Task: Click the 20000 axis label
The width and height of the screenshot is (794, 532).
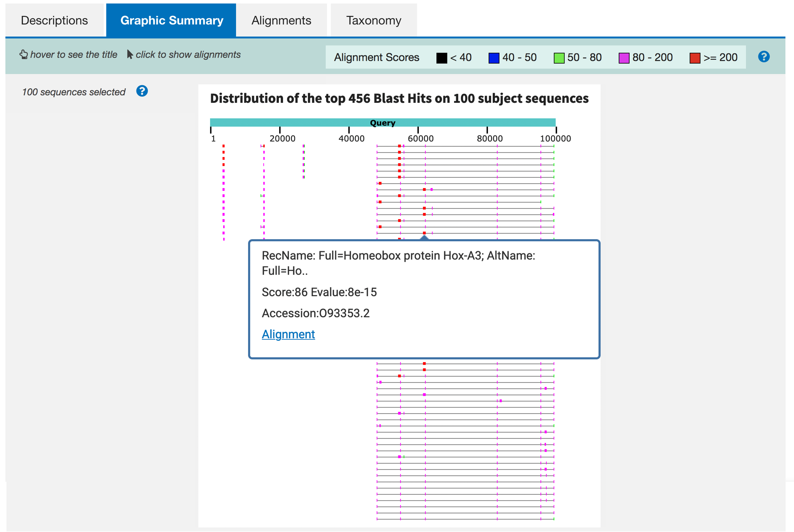Action: 282,138
